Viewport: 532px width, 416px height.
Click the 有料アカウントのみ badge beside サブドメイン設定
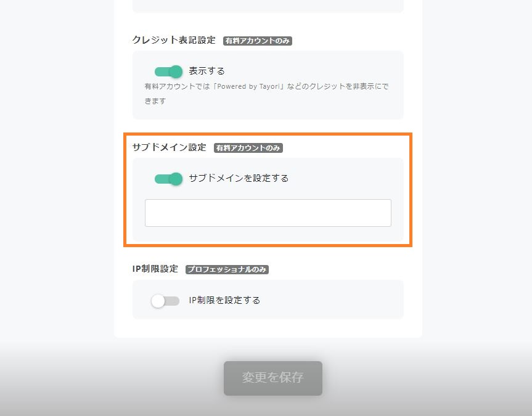coord(248,148)
